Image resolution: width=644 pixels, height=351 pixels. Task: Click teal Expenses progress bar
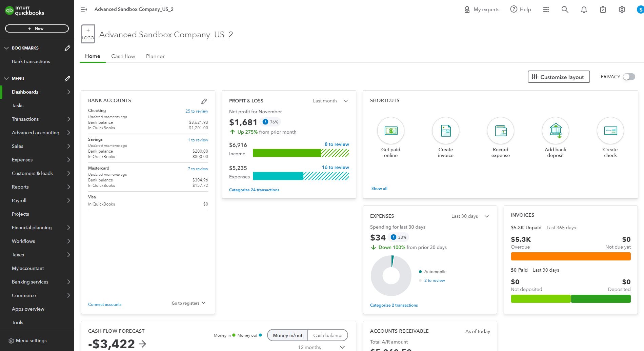pyautogui.click(x=278, y=176)
